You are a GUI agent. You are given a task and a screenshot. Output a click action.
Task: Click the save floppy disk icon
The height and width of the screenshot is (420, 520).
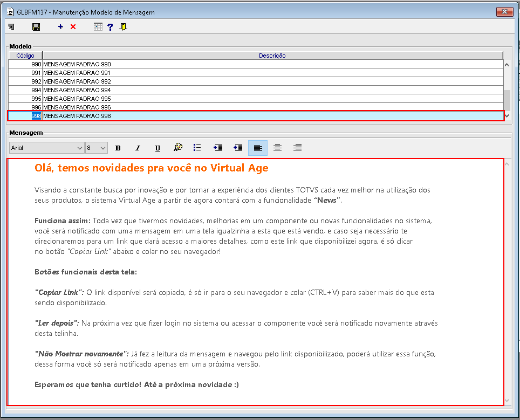pos(36,27)
